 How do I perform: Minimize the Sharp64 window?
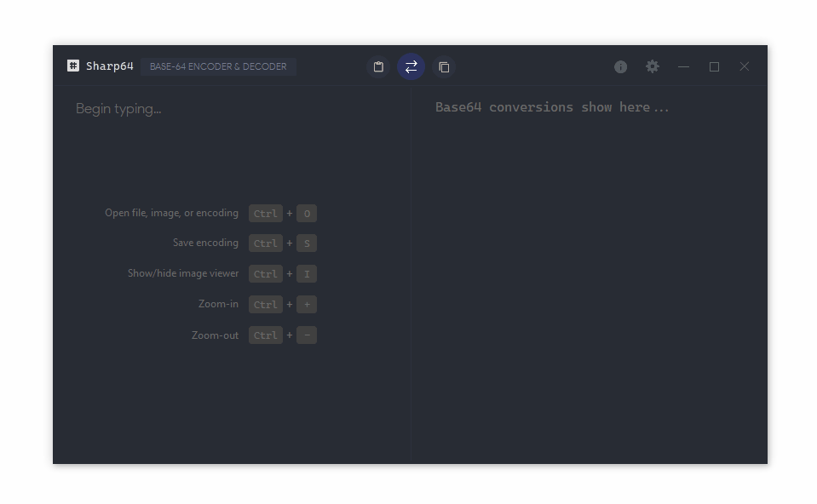(x=683, y=66)
